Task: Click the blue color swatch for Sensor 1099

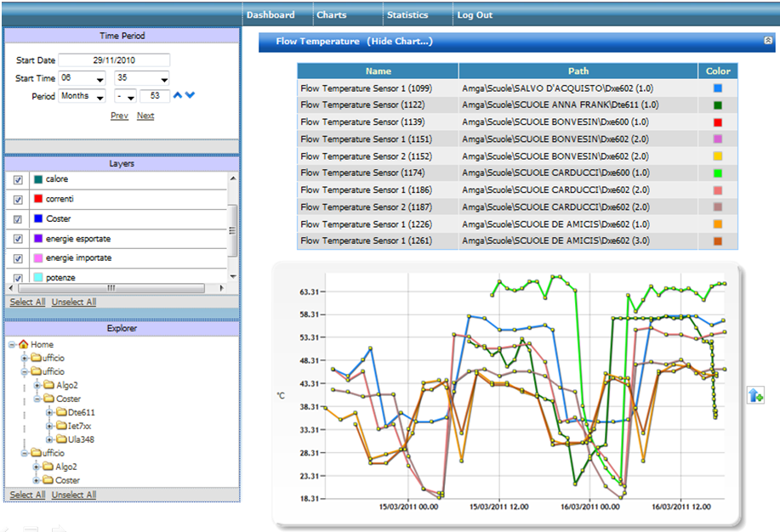Action: pyautogui.click(x=718, y=88)
